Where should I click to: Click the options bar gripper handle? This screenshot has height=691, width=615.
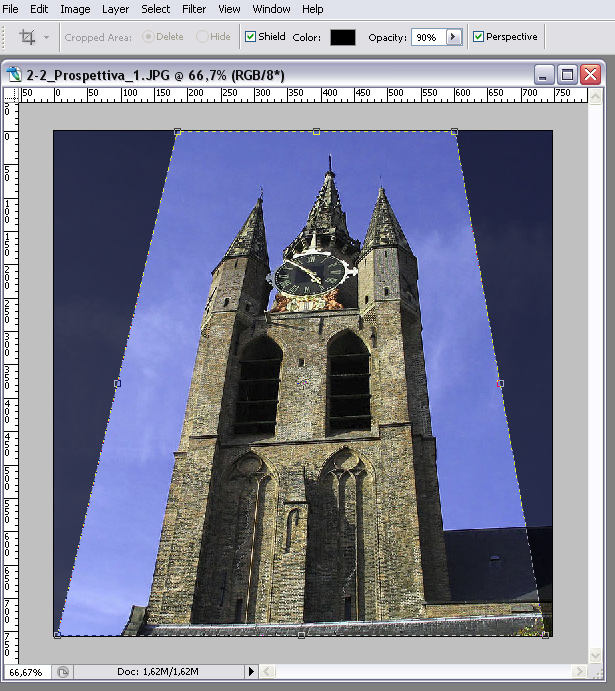[4, 37]
